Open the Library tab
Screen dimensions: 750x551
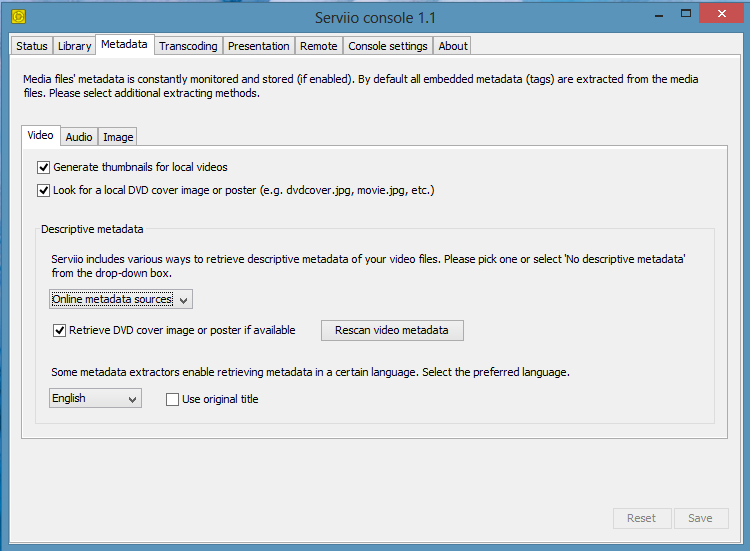pos(75,46)
